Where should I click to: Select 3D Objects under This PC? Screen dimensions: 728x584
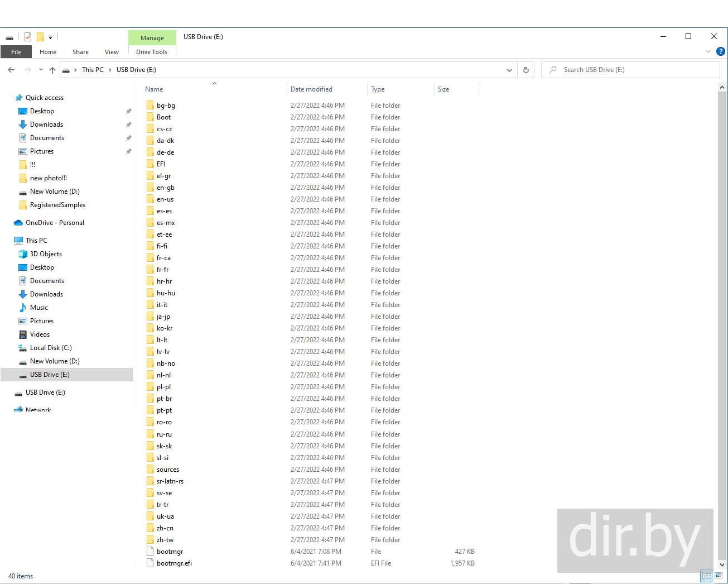(x=46, y=254)
